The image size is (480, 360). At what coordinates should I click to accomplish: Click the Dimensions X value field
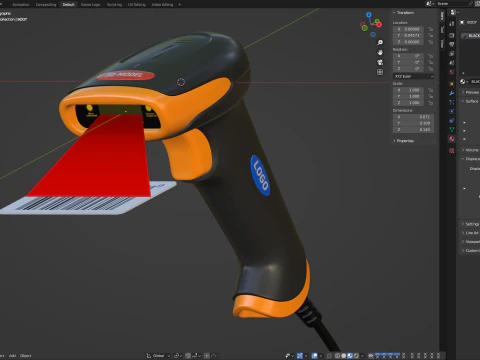(413, 117)
